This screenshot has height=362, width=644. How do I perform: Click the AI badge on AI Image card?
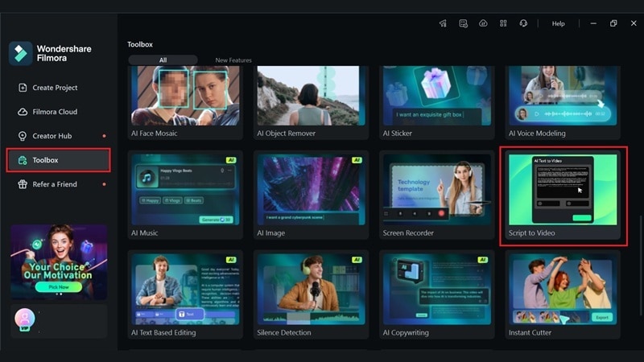(357, 160)
